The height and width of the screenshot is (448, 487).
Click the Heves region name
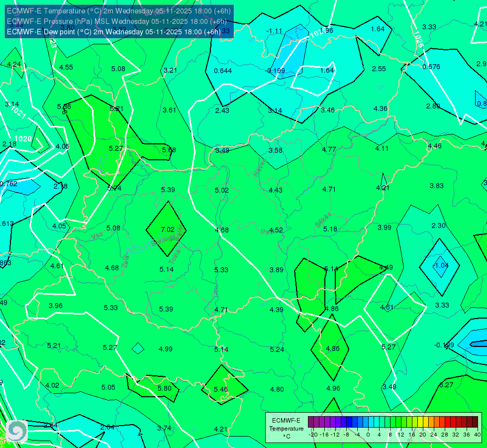coord(260,167)
